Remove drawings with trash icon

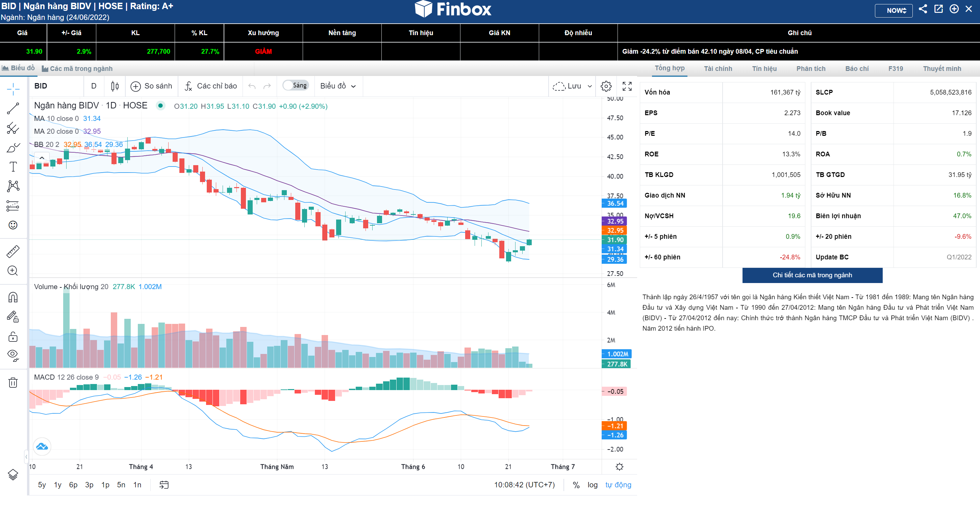coord(13,382)
